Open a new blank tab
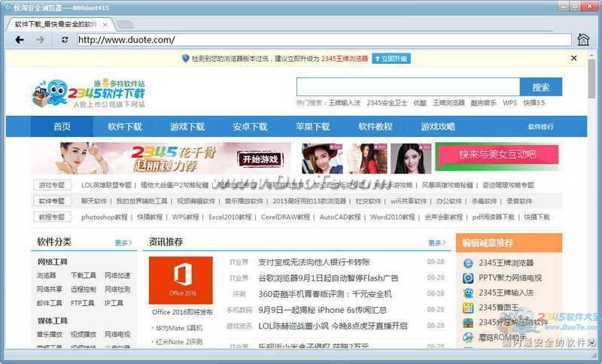The width and height of the screenshot is (602, 364). [x=125, y=24]
